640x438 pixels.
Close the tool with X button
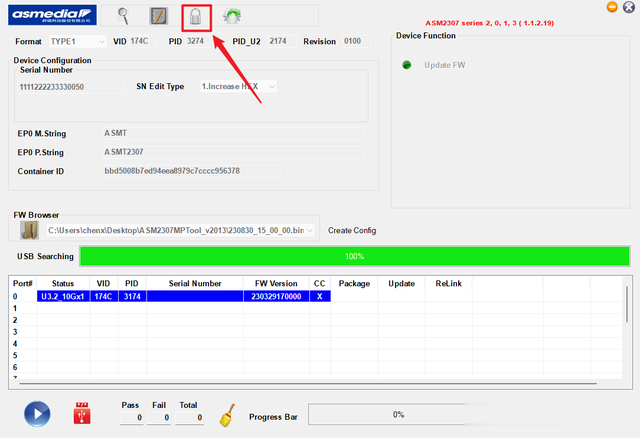629,7
